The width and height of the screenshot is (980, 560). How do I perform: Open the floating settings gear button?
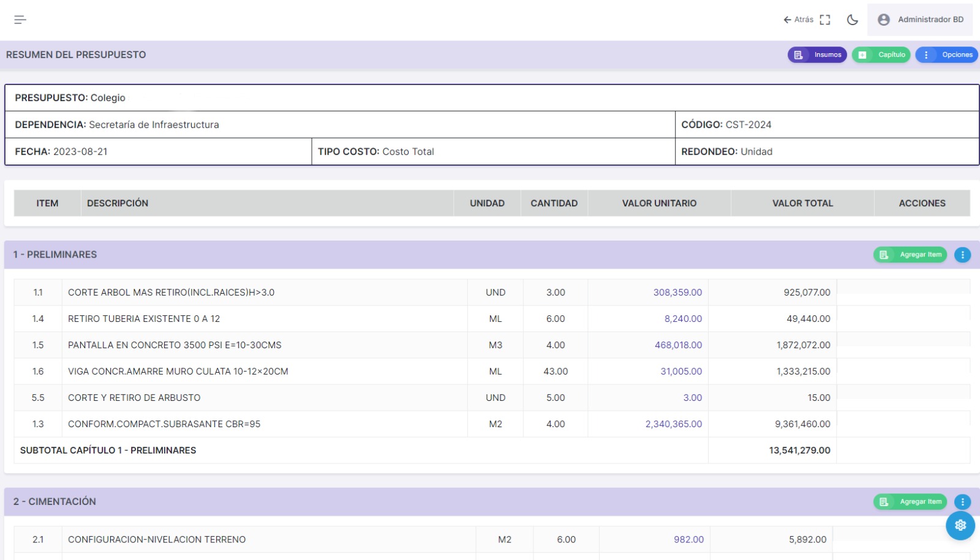960,525
